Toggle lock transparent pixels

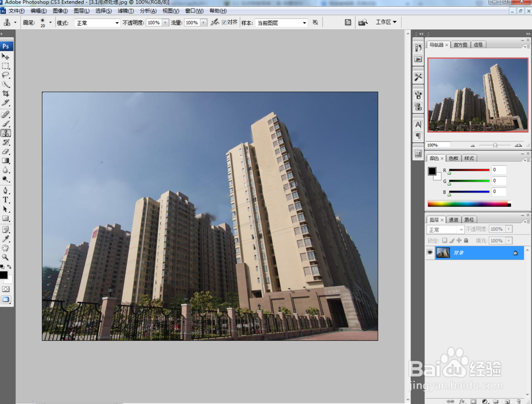click(444, 240)
